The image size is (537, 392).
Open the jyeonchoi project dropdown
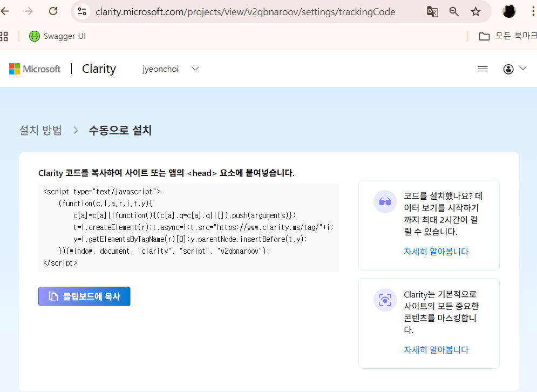(x=171, y=69)
